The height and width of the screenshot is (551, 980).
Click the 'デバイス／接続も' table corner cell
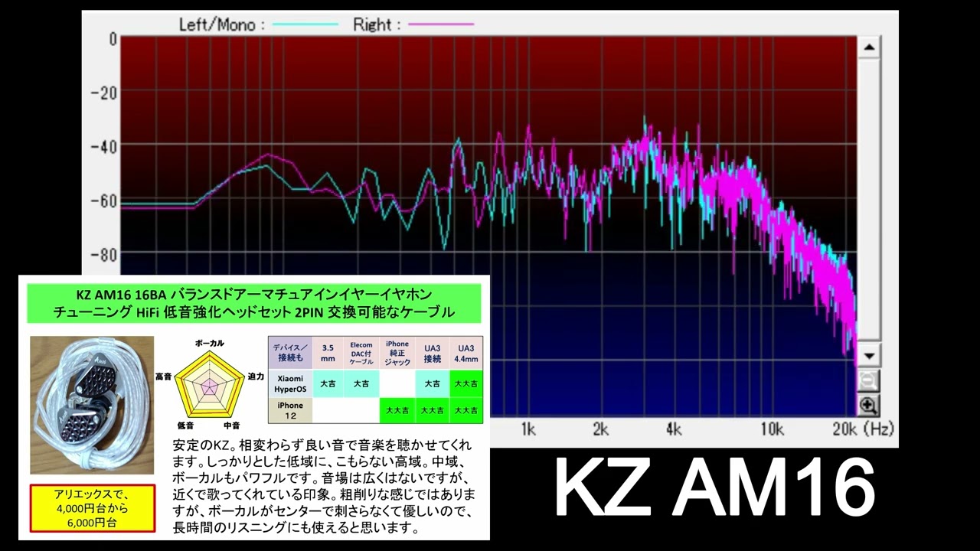[x=290, y=353]
